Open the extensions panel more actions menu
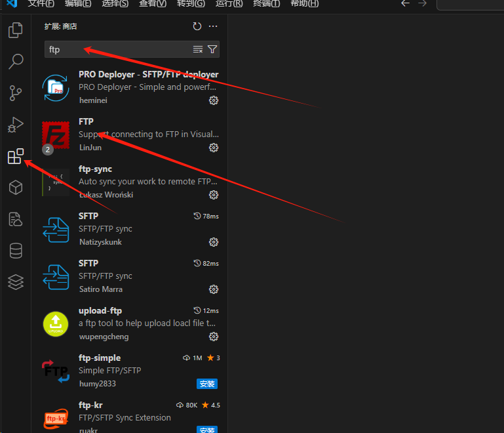 tap(213, 26)
